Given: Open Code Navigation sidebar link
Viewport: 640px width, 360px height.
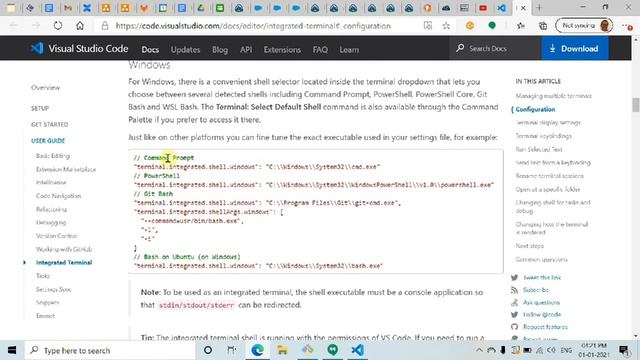Looking at the screenshot, I should (x=58, y=196).
